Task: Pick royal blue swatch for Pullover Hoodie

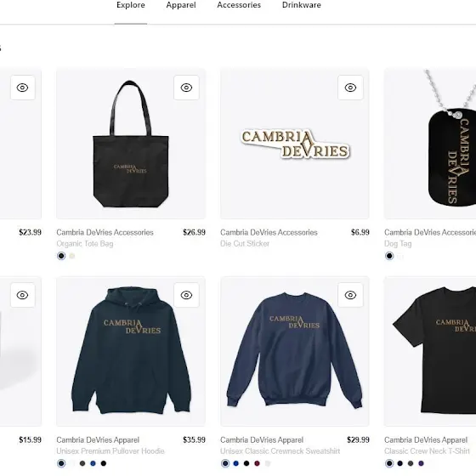Action: pos(93,463)
